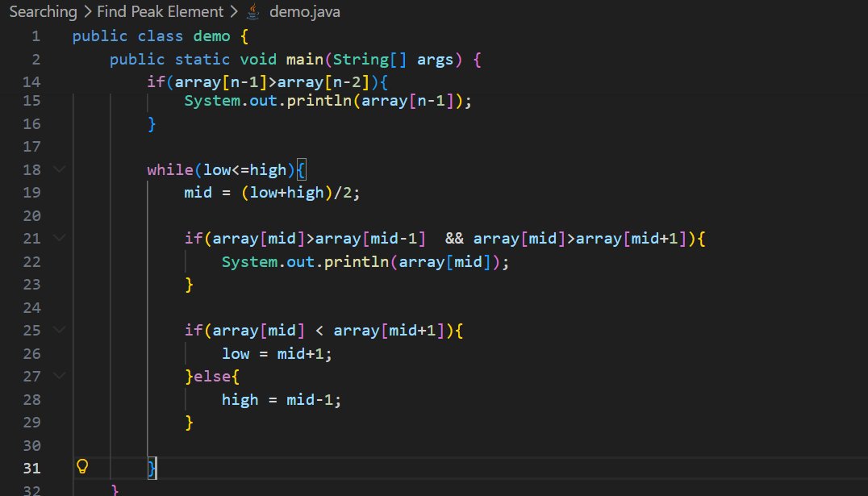Click 'System.out.println(array[n-1]);' line

point(328,101)
